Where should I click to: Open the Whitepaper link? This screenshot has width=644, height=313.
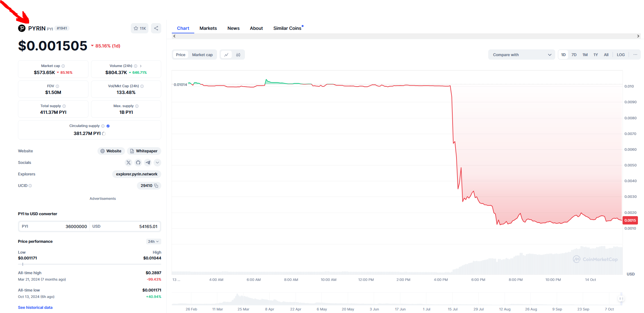pos(144,151)
